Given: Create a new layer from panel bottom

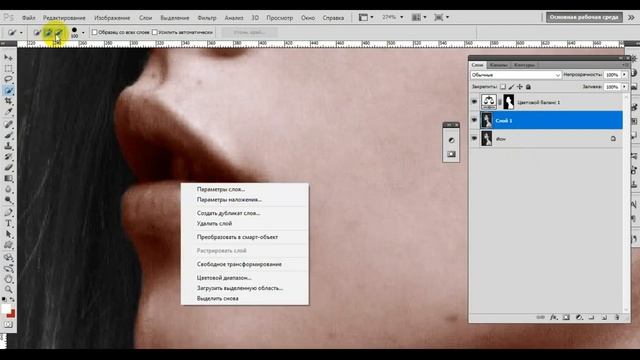Looking at the screenshot, I should pyautogui.click(x=604, y=317).
